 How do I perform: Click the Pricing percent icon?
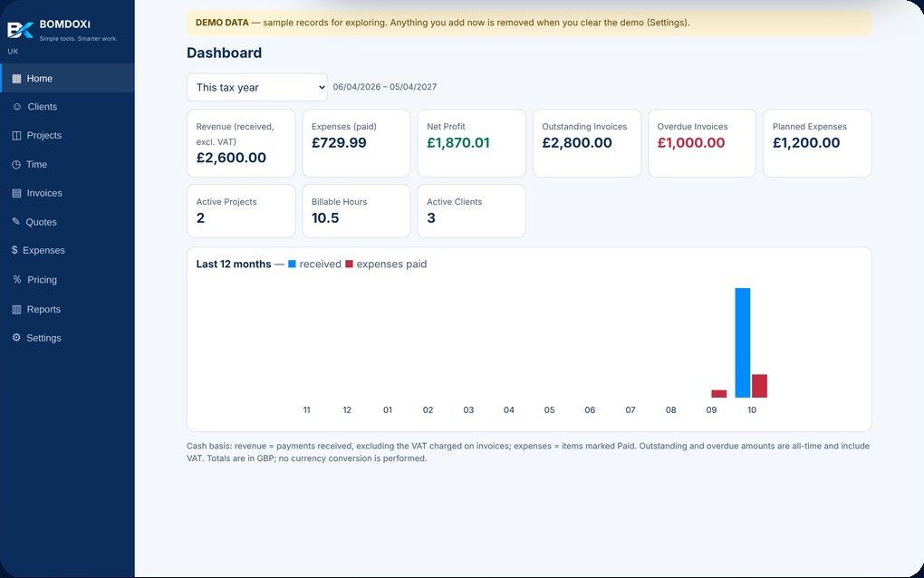[x=17, y=279]
